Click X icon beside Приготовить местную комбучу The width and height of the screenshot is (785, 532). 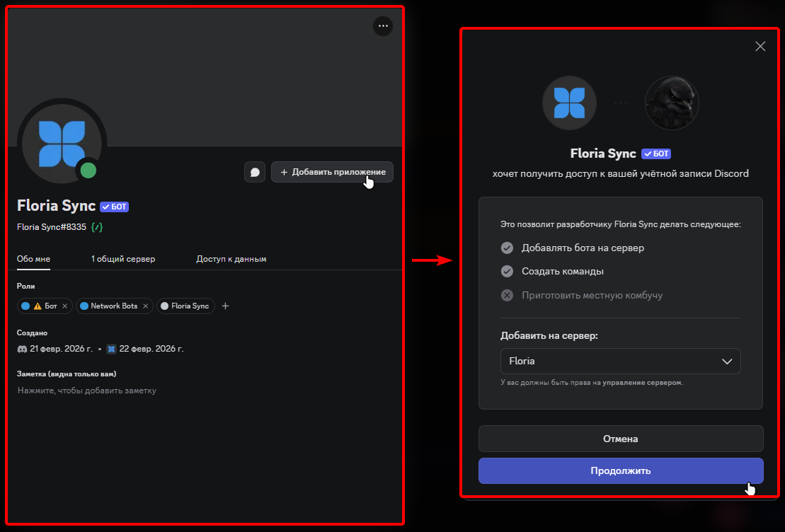[x=507, y=295]
